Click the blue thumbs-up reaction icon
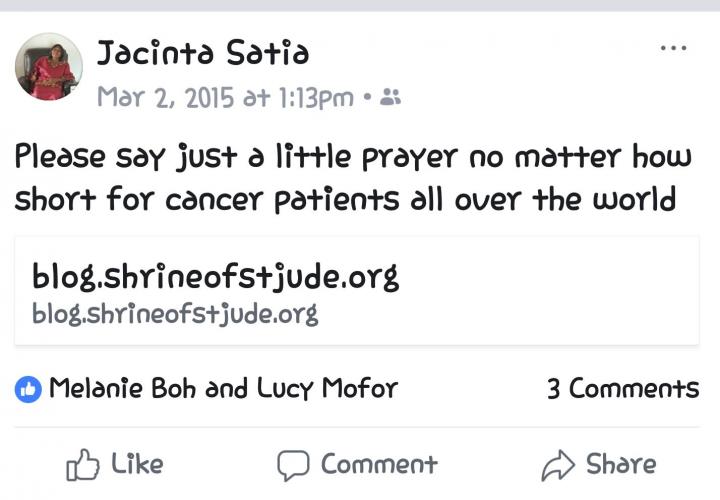720x500 pixels. (28, 388)
